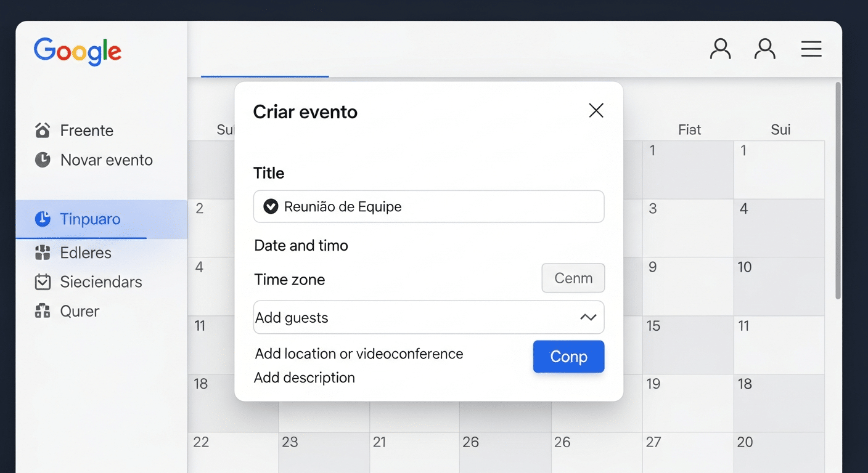Click the blue tab indicator above the calendar

point(264,77)
